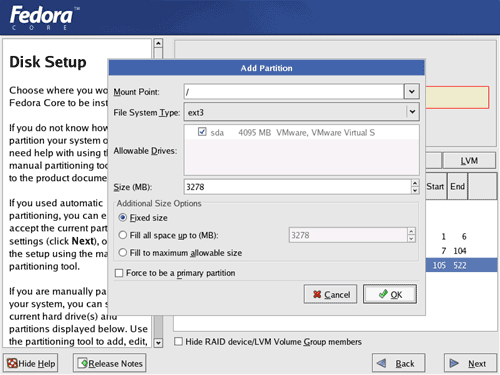Click the green checkmark OK icon

[383, 294]
